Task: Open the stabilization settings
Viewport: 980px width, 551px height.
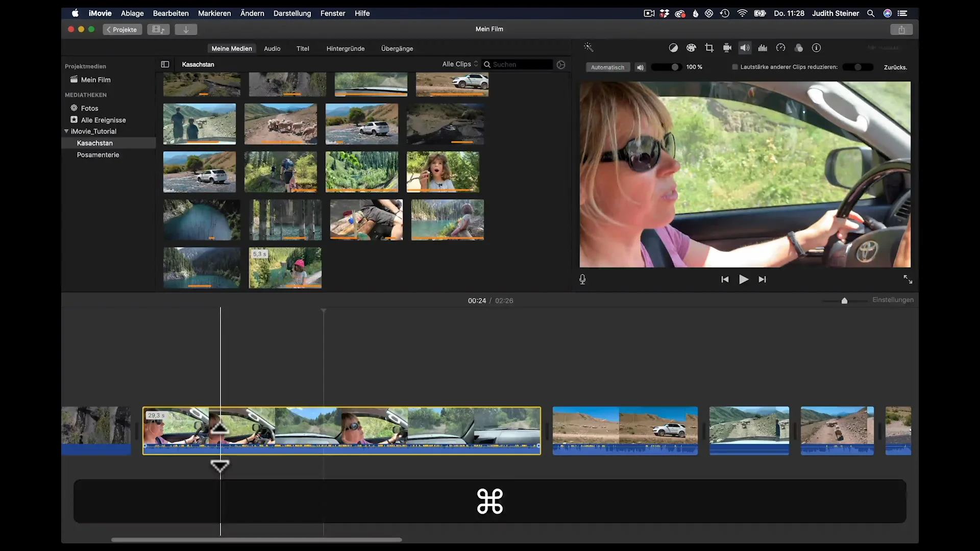Action: point(727,47)
